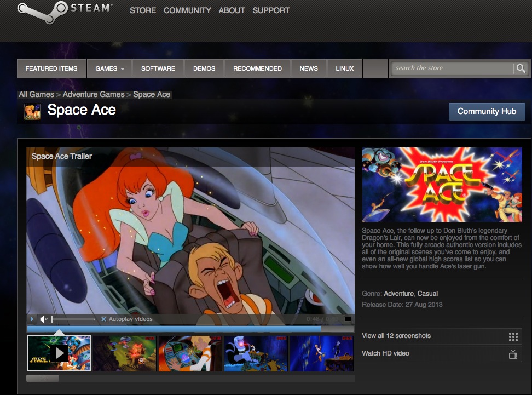Click the Space Ace page title
Screen dimensions: 532x395
point(82,110)
